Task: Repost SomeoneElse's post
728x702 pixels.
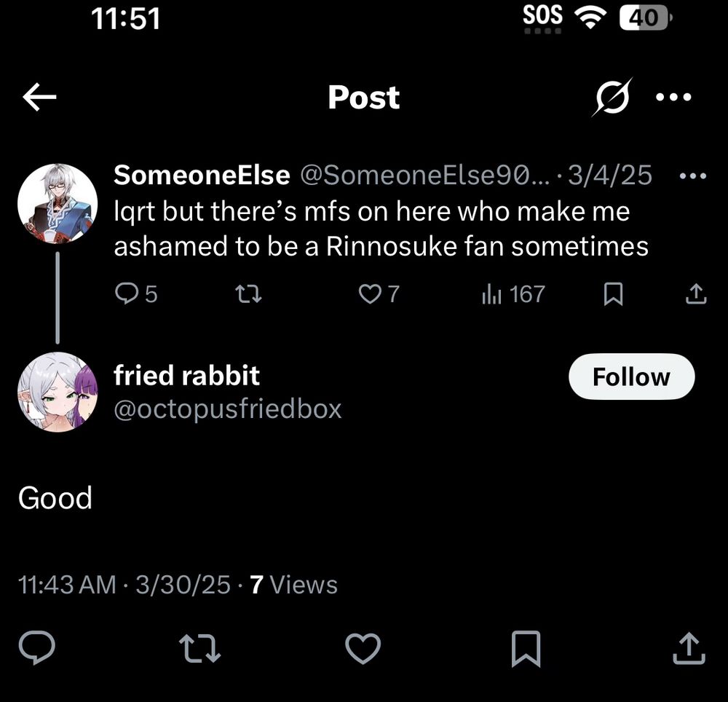Action: (249, 293)
